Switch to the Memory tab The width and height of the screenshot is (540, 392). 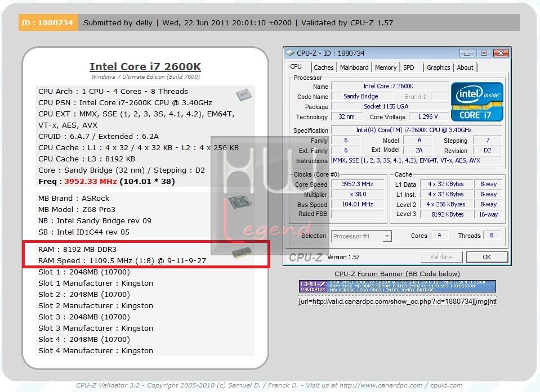coord(385,67)
